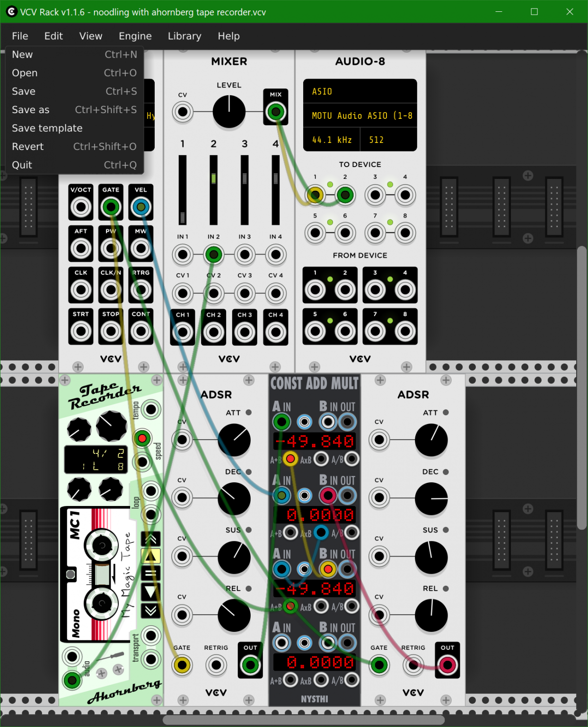Click the Tape Recorder fast-rewind double-up-arrow button
588x727 pixels.
[x=151, y=539]
